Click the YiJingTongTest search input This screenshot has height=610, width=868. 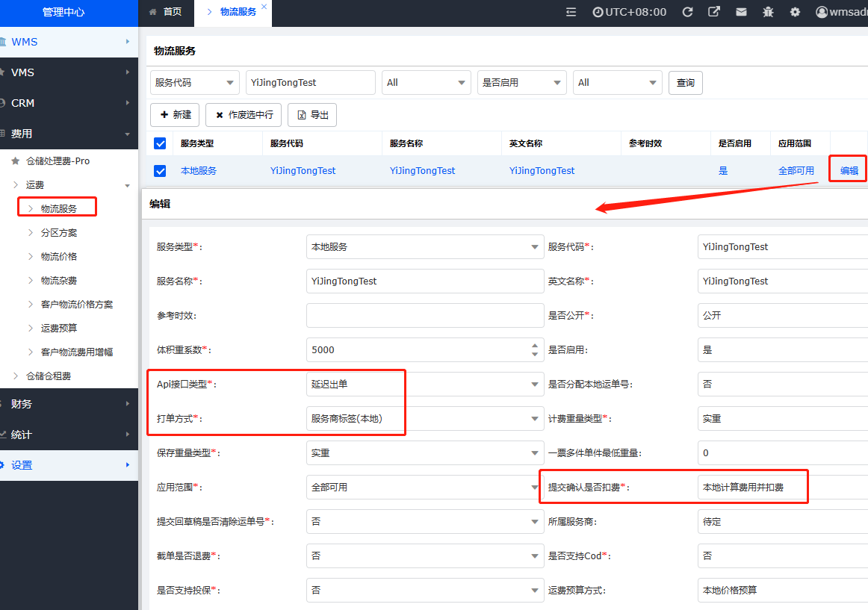tap(311, 82)
